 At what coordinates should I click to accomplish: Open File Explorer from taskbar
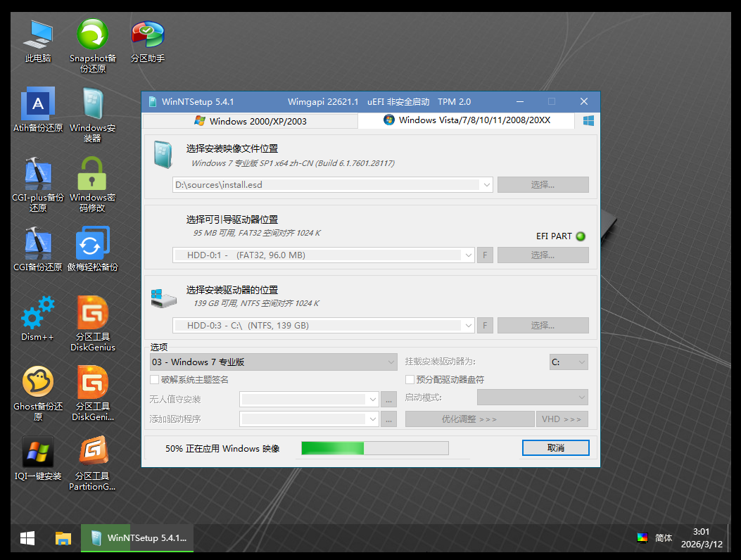point(63,537)
